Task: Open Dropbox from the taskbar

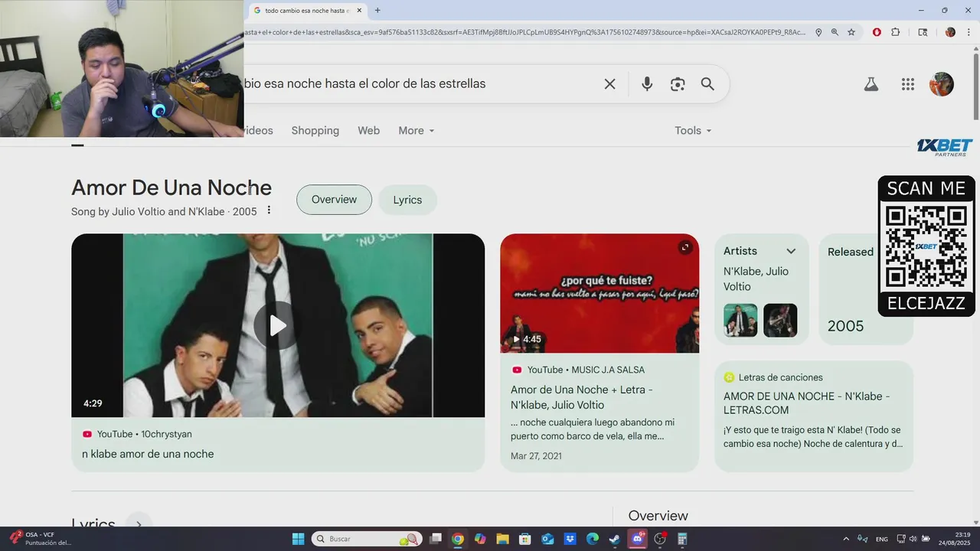Action: pyautogui.click(x=570, y=539)
